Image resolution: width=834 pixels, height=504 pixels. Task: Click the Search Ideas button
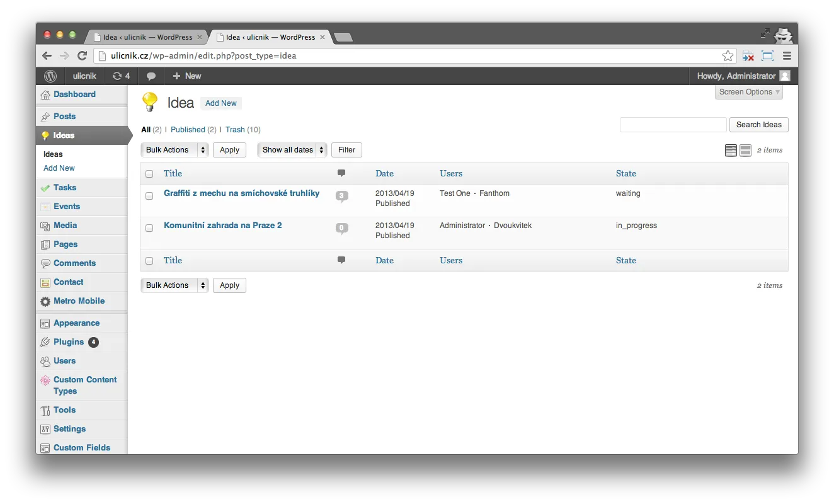click(758, 125)
